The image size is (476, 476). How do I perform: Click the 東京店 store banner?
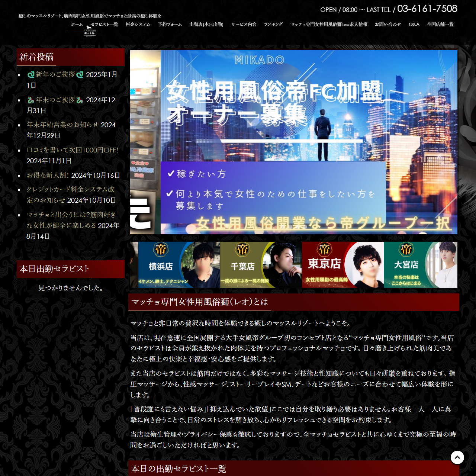(343, 265)
